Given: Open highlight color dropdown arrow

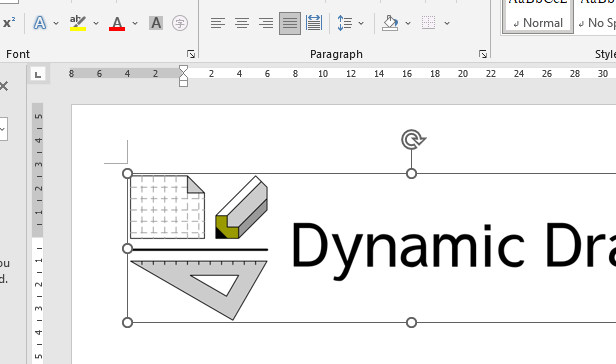Looking at the screenshot, I should [96, 23].
